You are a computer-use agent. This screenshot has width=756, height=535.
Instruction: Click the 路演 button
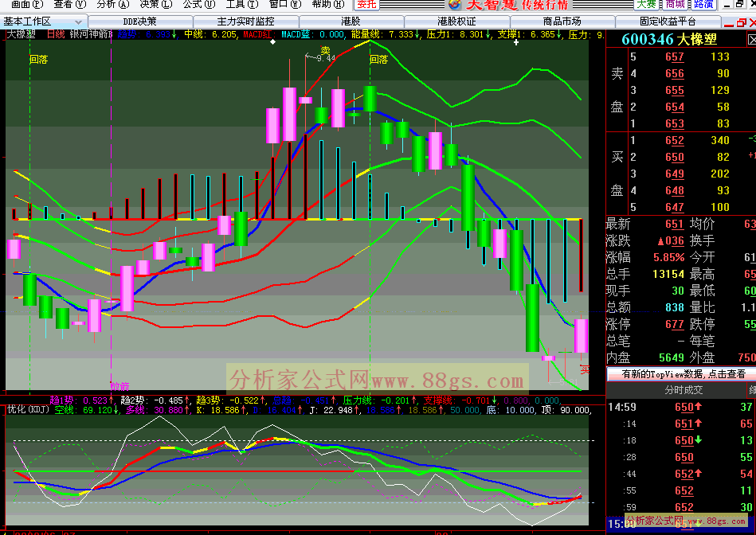[703, 4]
